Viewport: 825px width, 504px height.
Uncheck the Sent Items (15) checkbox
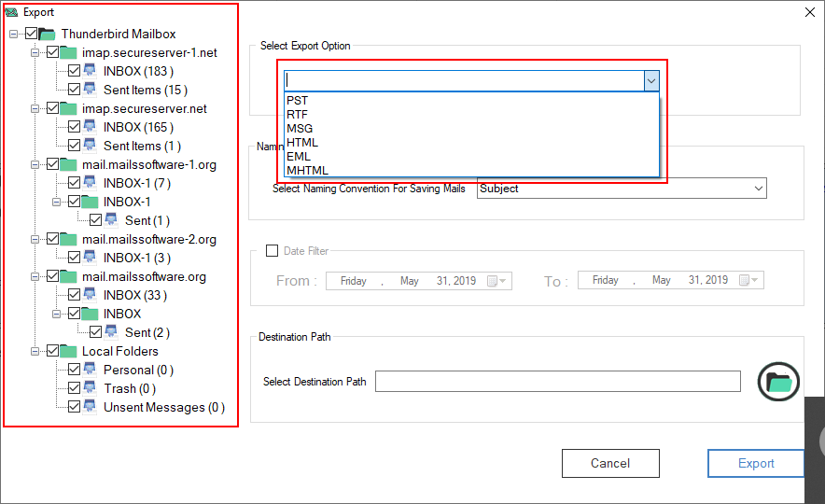click(74, 90)
